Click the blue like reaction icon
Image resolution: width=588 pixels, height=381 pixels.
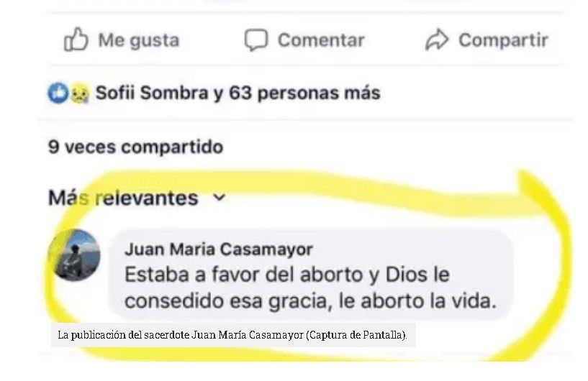click(58, 93)
